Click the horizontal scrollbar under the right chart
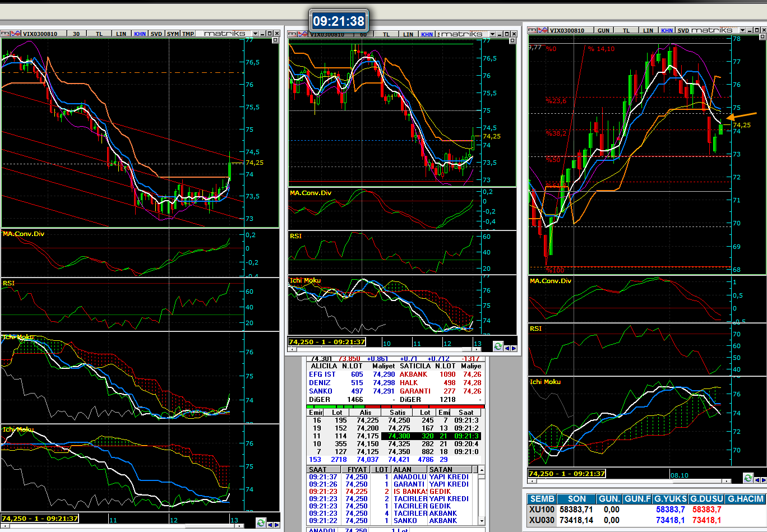The width and height of the screenshot is (767, 532). pyautogui.click(x=628, y=482)
